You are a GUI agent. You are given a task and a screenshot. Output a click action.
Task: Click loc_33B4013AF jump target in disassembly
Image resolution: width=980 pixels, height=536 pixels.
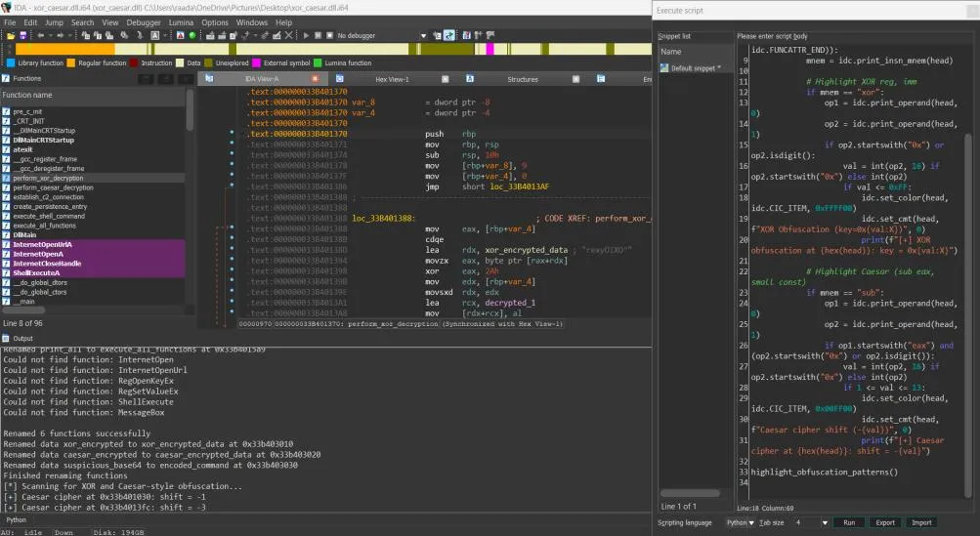(x=520, y=186)
